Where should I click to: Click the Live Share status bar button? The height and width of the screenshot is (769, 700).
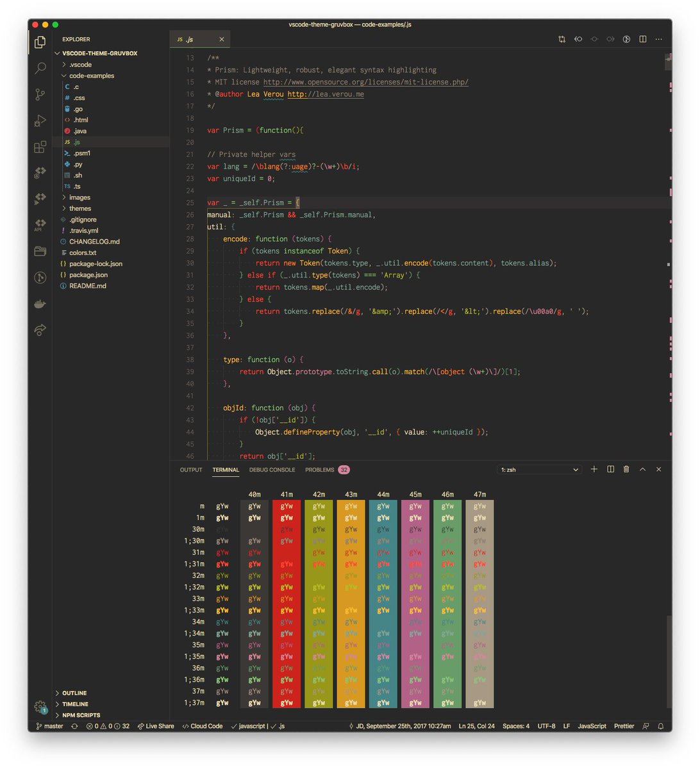pyautogui.click(x=156, y=726)
